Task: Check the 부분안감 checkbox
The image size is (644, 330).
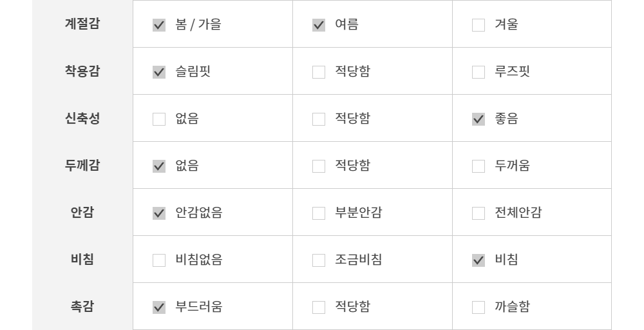Action: click(x=319, y=214)
